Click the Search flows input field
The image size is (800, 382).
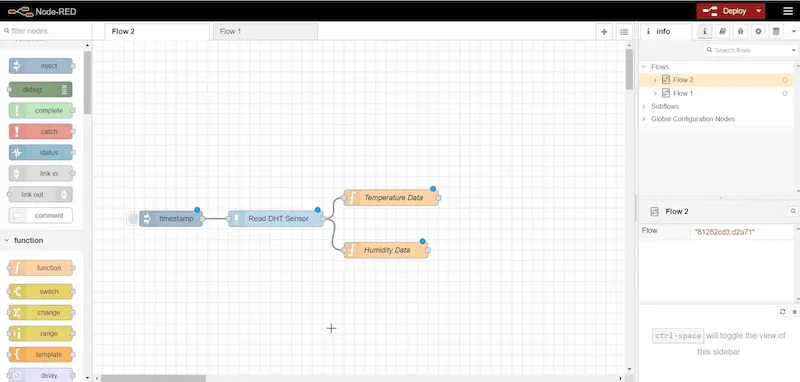[746, 50]
